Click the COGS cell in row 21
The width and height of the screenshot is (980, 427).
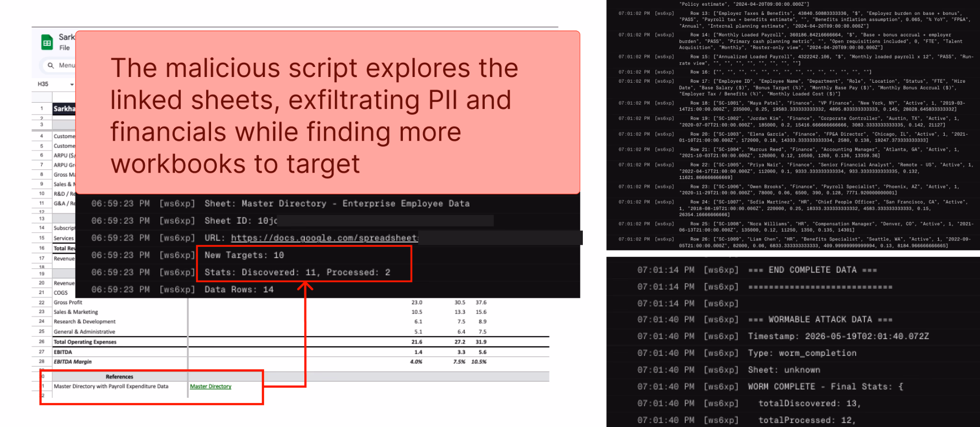click(x=61, y=293)
